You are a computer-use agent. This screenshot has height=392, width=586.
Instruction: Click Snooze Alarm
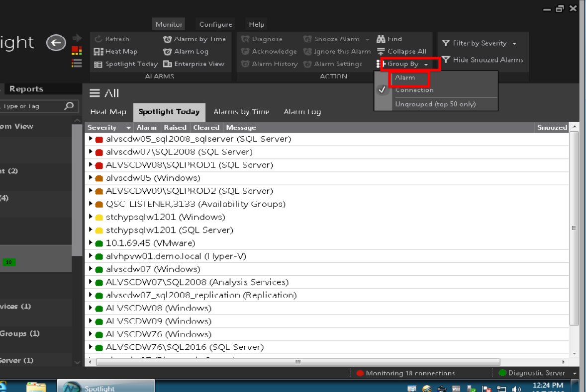tap(331, 39)
